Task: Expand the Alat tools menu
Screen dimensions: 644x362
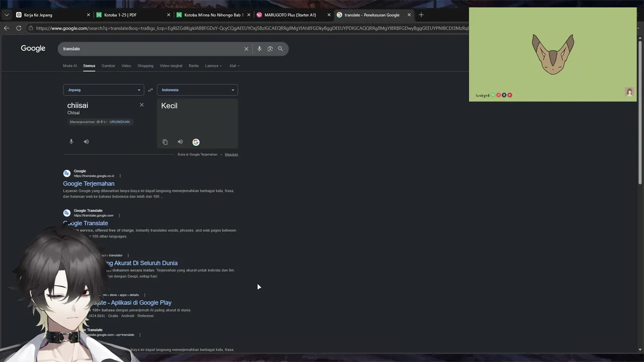Action: tap(234, 66)
